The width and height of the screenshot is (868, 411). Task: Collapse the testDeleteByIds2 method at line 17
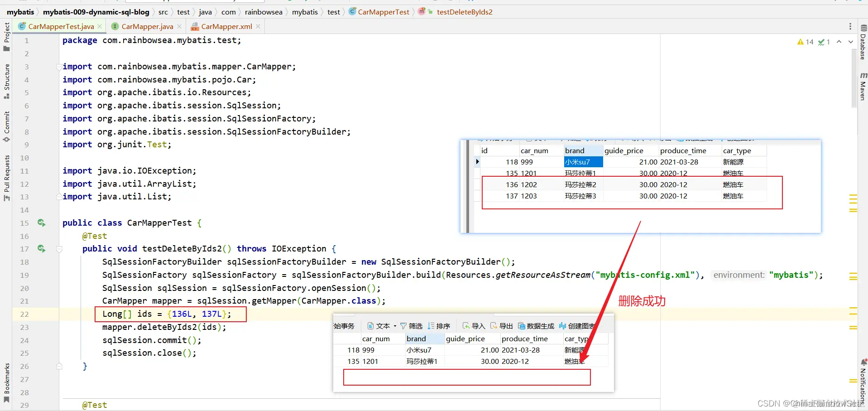click(59, 249)
